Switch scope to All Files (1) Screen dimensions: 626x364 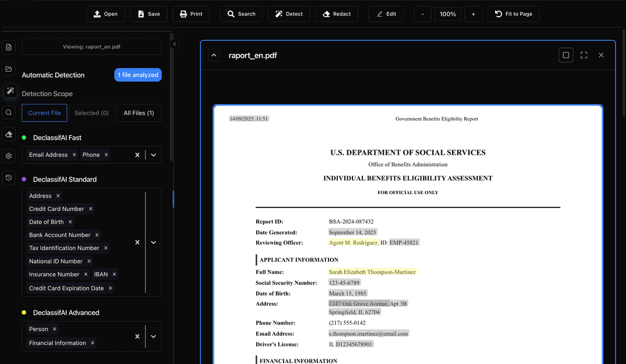(x=139, y=113)
